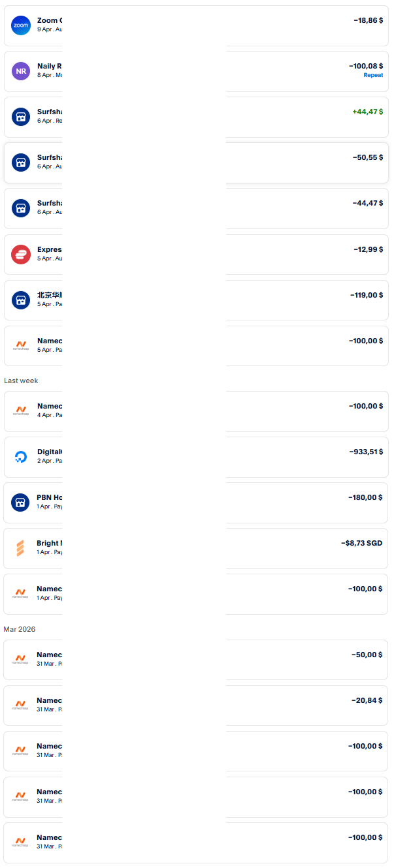Viewport: 394px width, 868px height.
Task: Click the Zoom logo icon
Action: (21, 25)
